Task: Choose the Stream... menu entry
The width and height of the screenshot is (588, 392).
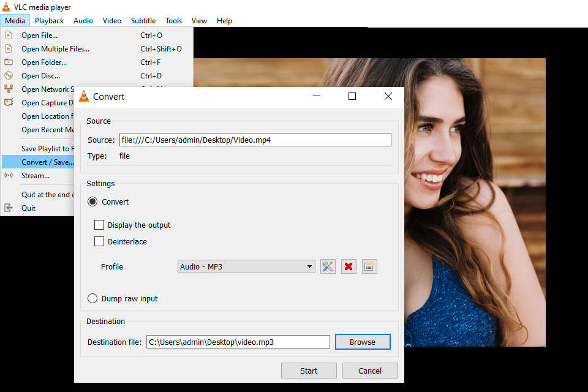Action: tap(38, 176)
